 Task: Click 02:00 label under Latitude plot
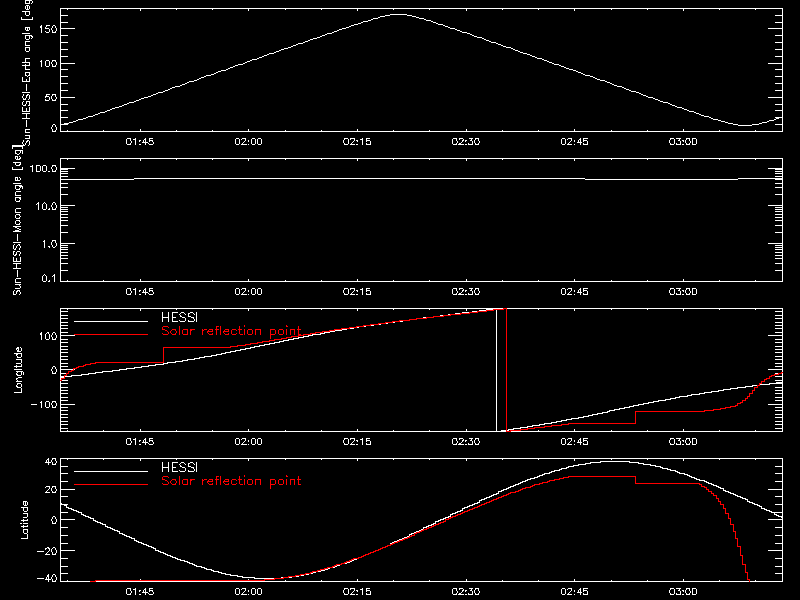(248, 591)
